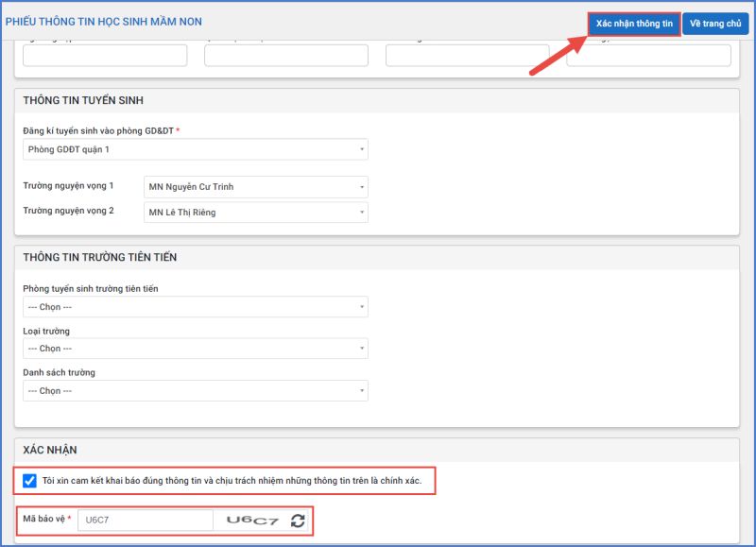Go to home via 'Về trang chủ'
756x547 pixels.
[714, 24]
